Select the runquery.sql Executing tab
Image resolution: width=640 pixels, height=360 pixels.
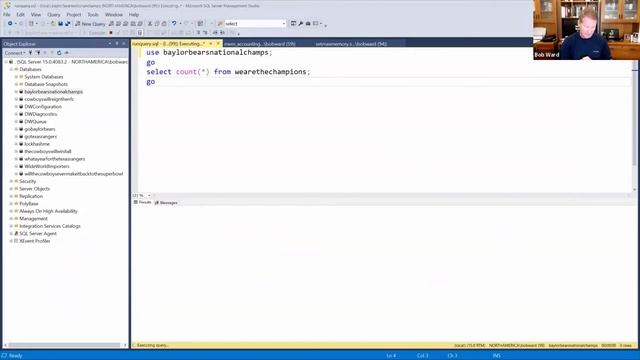click(x=169, y=44)
